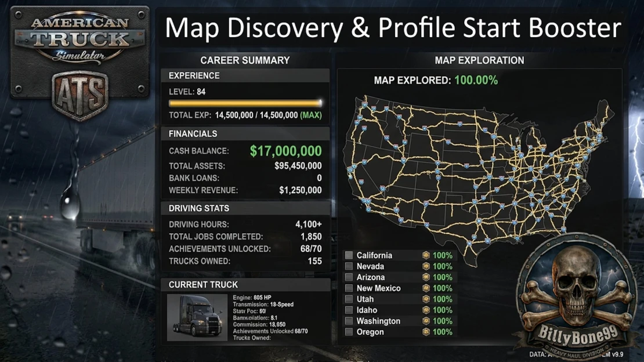Viewport: 644px width, 362px height.
Task: Click Arizona's 100% value
Action: point(442,277)
